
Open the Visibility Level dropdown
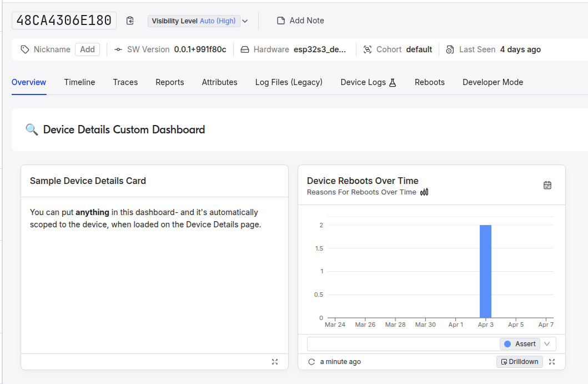[244, 21]
